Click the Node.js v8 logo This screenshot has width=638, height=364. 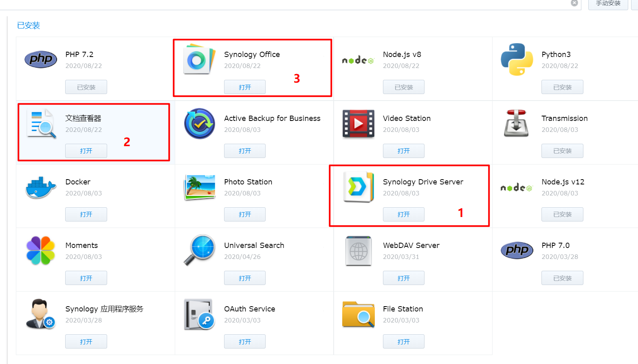pos(358,60)
